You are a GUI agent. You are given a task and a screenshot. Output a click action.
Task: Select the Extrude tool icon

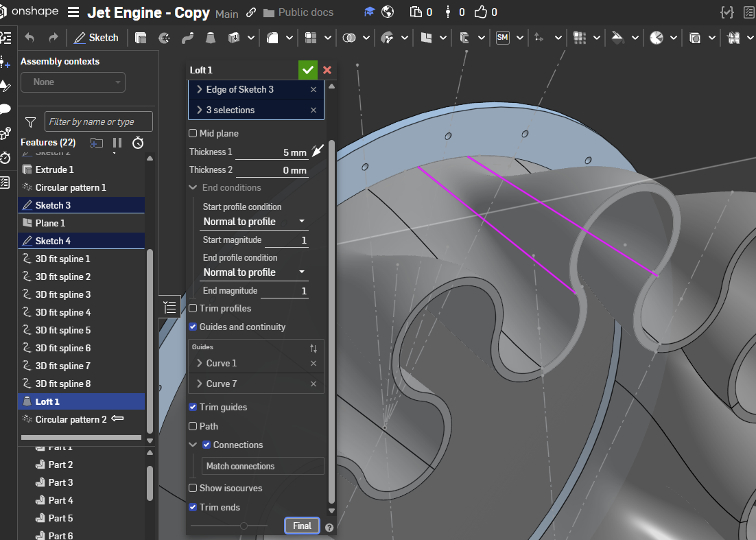point(141,38)
